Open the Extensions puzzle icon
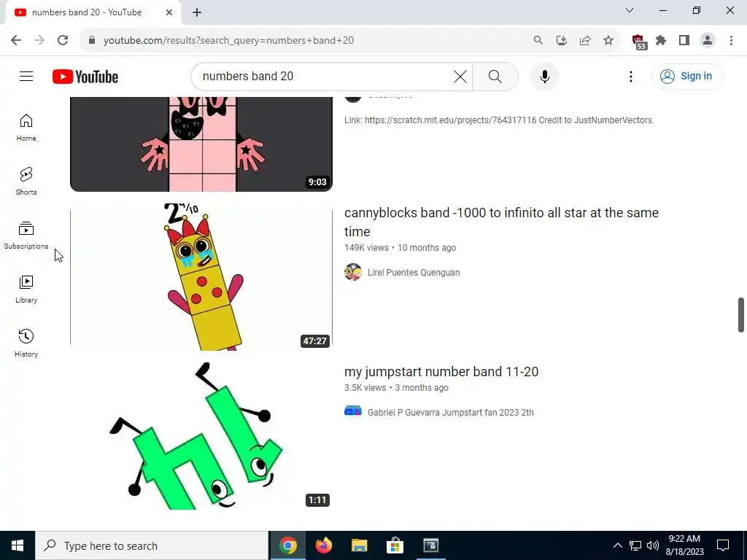Viewport: 747px width, 560px height. pyautogui.click(x=661, y=41)
